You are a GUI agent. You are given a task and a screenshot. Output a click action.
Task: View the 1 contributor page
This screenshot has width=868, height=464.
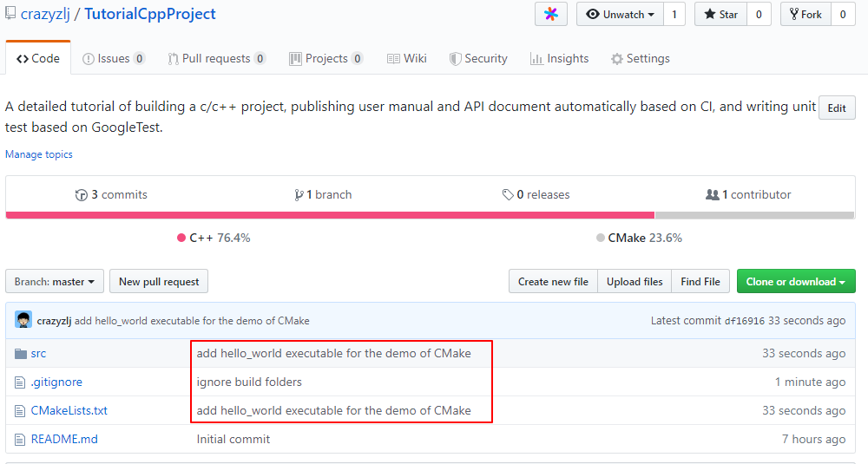[x=748, y=194]
